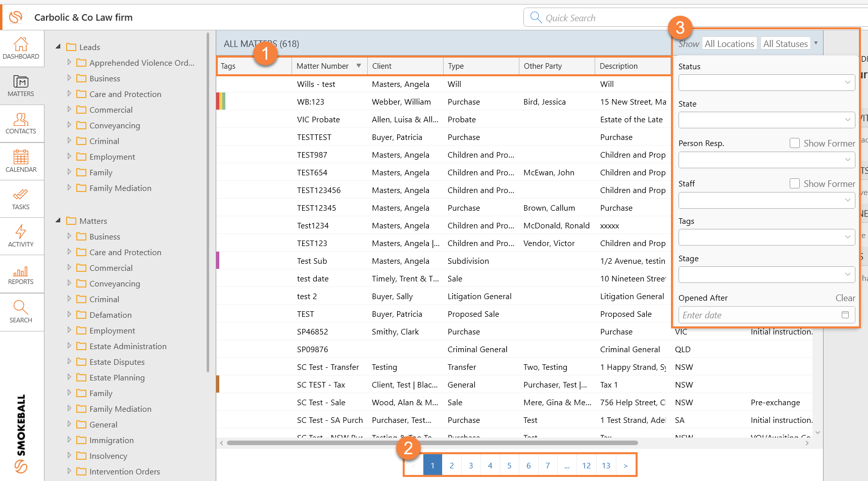Select the Immigration folder icon
Screen dimensions: 868x481
coord(81,440)
